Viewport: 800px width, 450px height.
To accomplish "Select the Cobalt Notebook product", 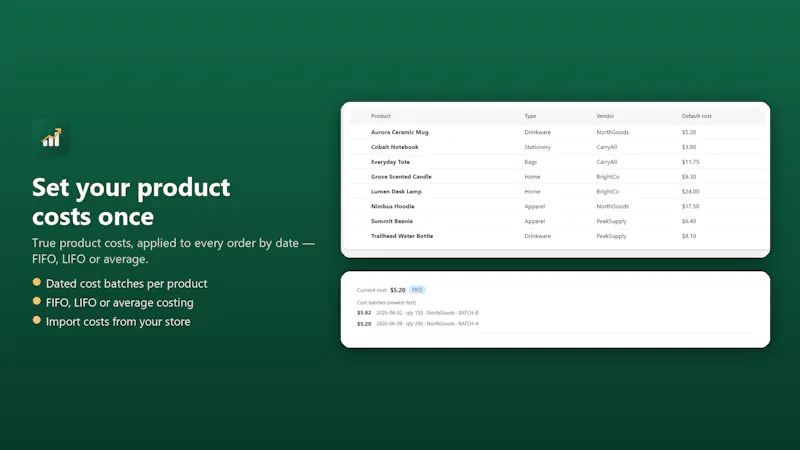I will pyautogui.click(x=394, y=147).
